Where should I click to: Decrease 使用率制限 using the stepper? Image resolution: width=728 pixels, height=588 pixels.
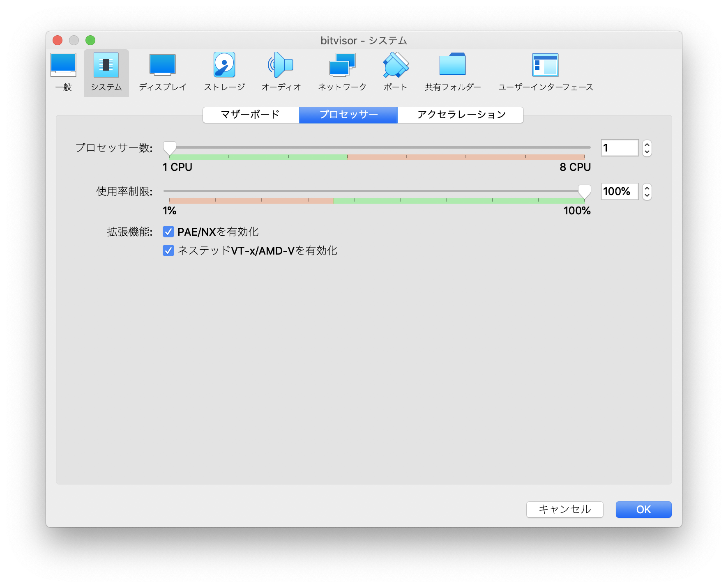click(646, 195)
